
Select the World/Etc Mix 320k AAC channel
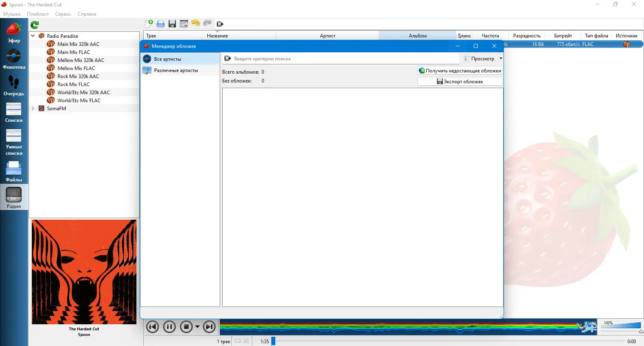[84, 93]
